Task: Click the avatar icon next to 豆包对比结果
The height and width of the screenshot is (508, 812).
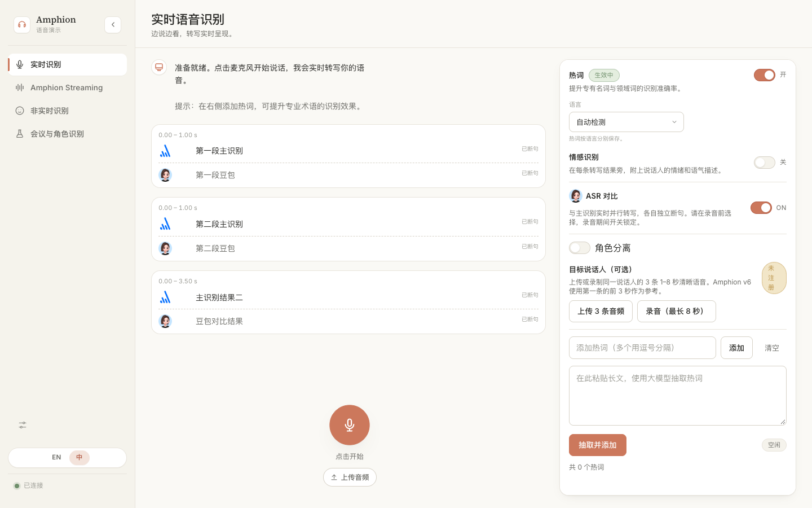Action: click(x=165, y=321)
